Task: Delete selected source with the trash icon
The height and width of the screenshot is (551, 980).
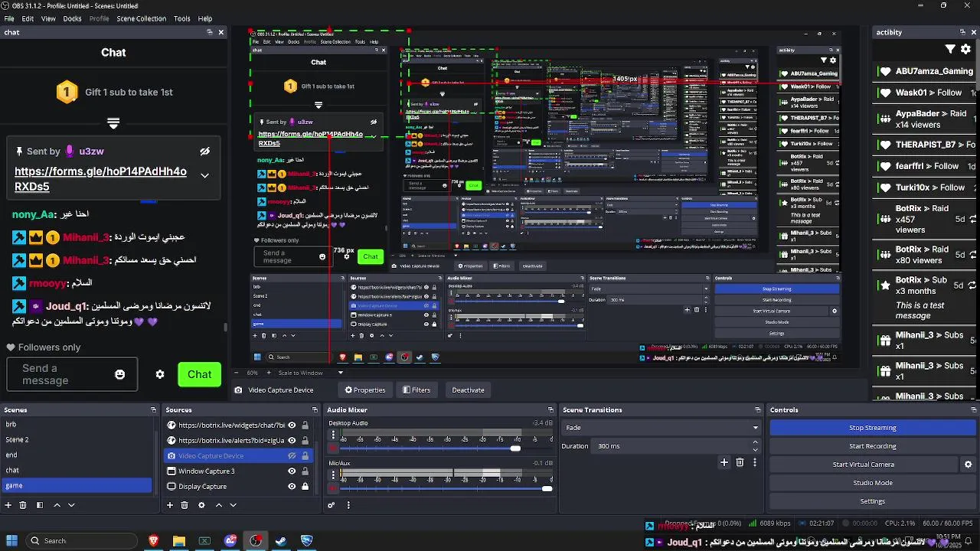Action: click(x=185, y=505)
